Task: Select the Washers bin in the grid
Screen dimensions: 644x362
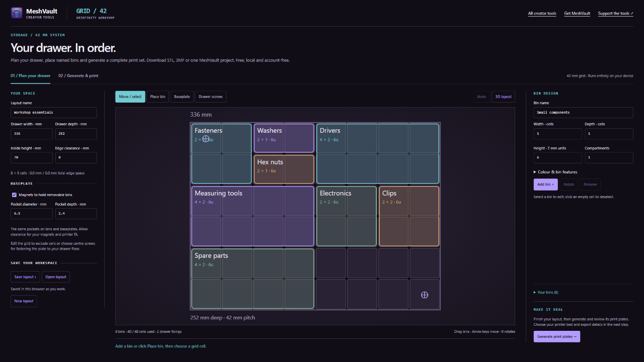Action: (x=284, y=138)
